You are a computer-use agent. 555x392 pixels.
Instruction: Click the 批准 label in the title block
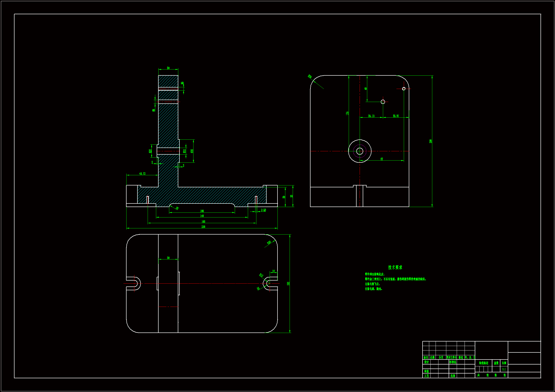coord(453,376)
